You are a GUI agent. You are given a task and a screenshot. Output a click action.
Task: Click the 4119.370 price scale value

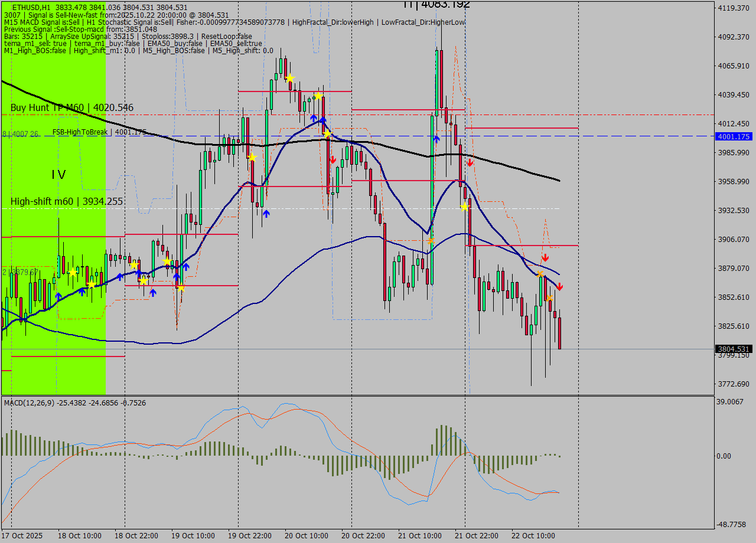click(733, 8)
